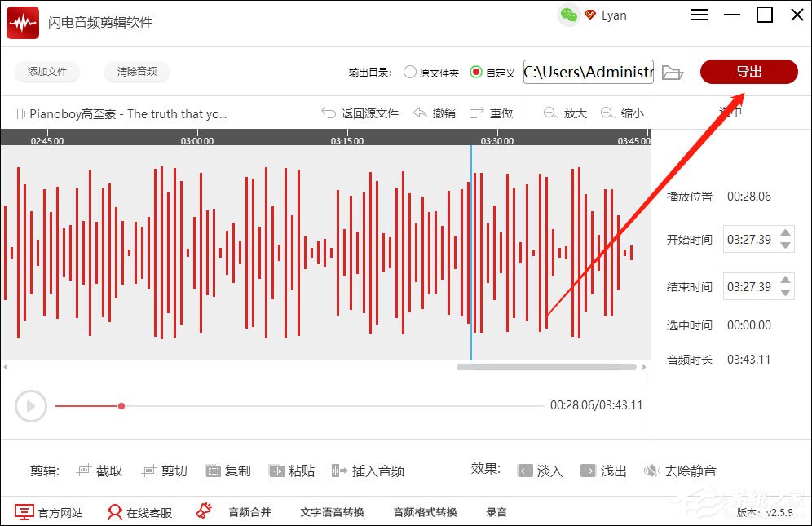The width and height of the screenshot is (812, 526).
Task: Open 文字语音转换 from the bottom bar
Action: (x=331, y=512)
